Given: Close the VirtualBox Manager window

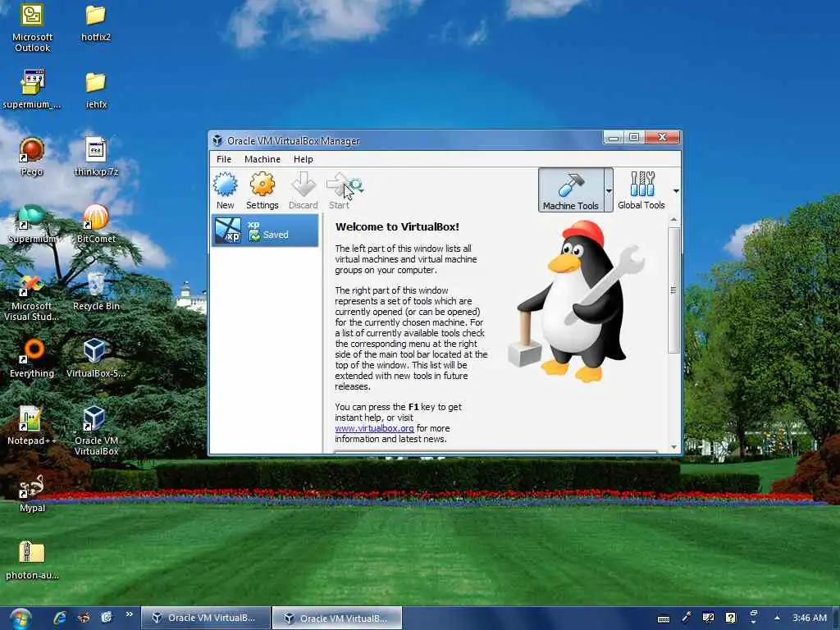Looking at the screenshot, I should click(662, 138).
